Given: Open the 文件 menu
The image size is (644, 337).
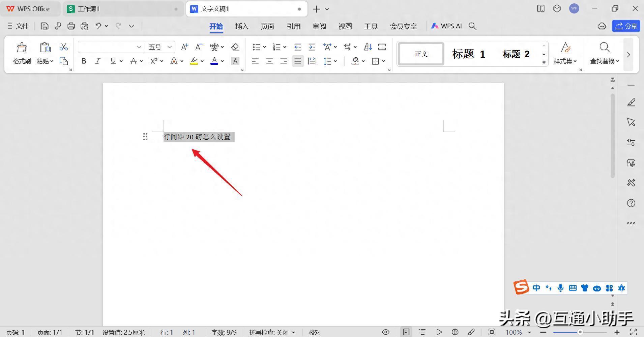Looking at the screenshot, I should (18, 26).
